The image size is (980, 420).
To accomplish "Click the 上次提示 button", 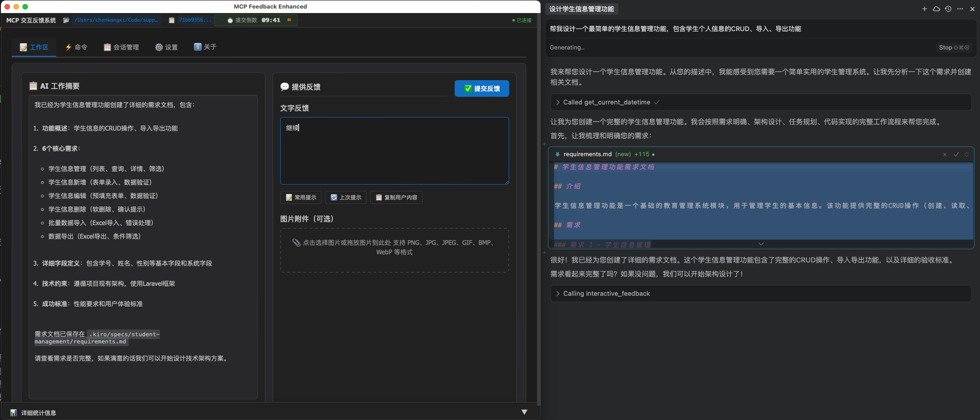I will click(x=345, y=197).
